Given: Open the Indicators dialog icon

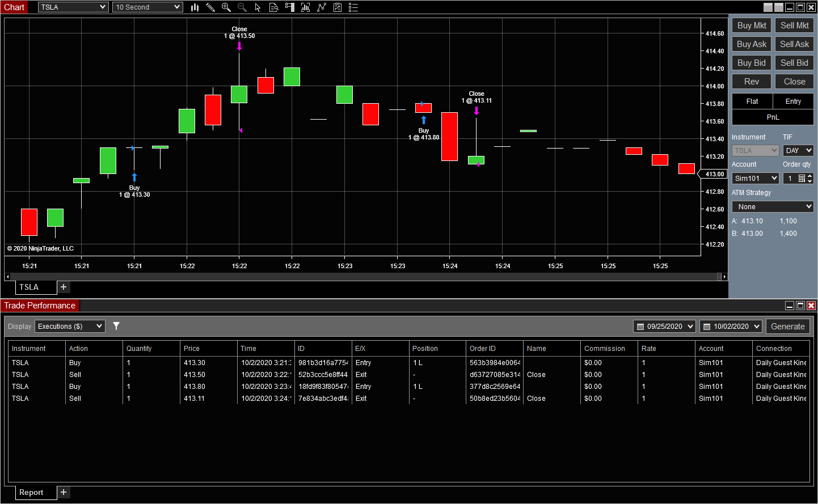Looking at the screenshot, I should [x=305, y=7].
